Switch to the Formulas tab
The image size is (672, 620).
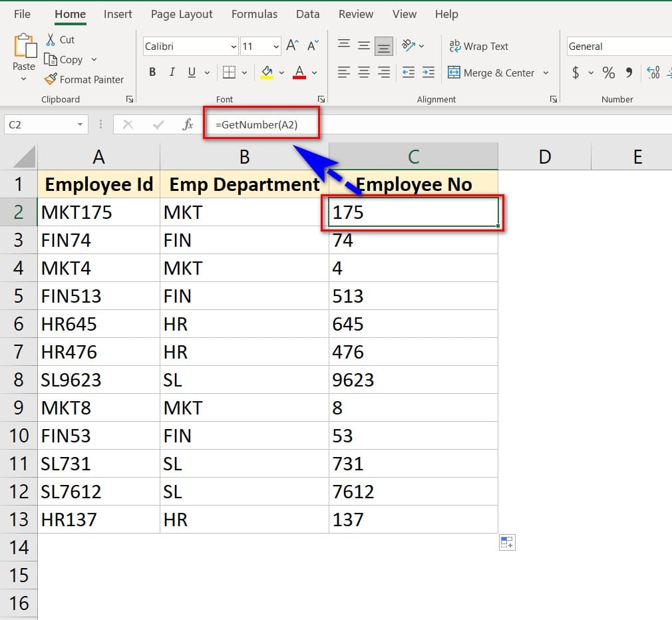(254, 13)
